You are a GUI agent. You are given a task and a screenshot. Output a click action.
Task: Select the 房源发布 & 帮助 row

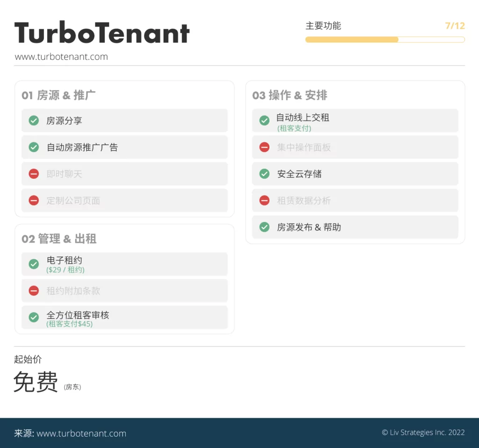[x=355, y=228]
